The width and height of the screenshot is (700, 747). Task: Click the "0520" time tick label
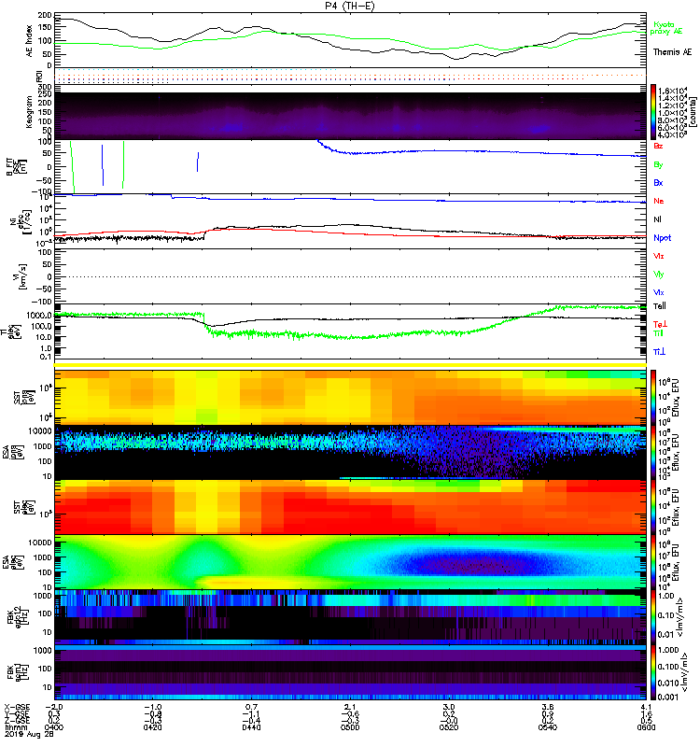449,727
